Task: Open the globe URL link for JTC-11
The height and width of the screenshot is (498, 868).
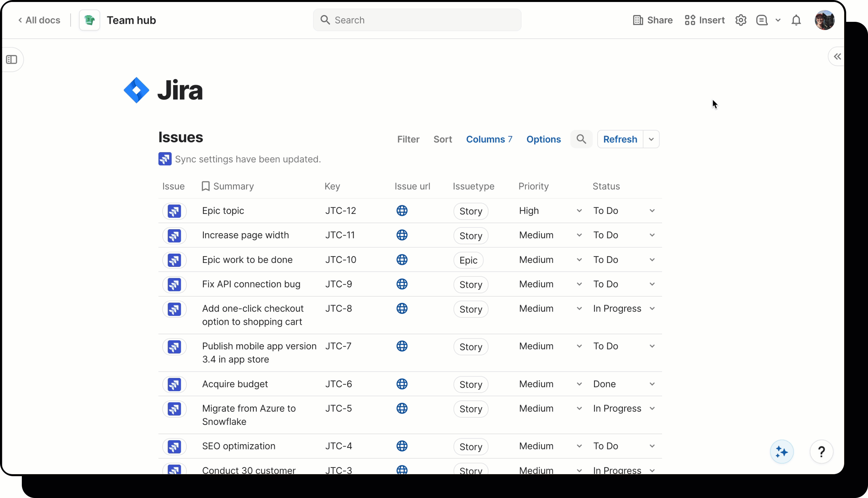Action: click(402, 235)
